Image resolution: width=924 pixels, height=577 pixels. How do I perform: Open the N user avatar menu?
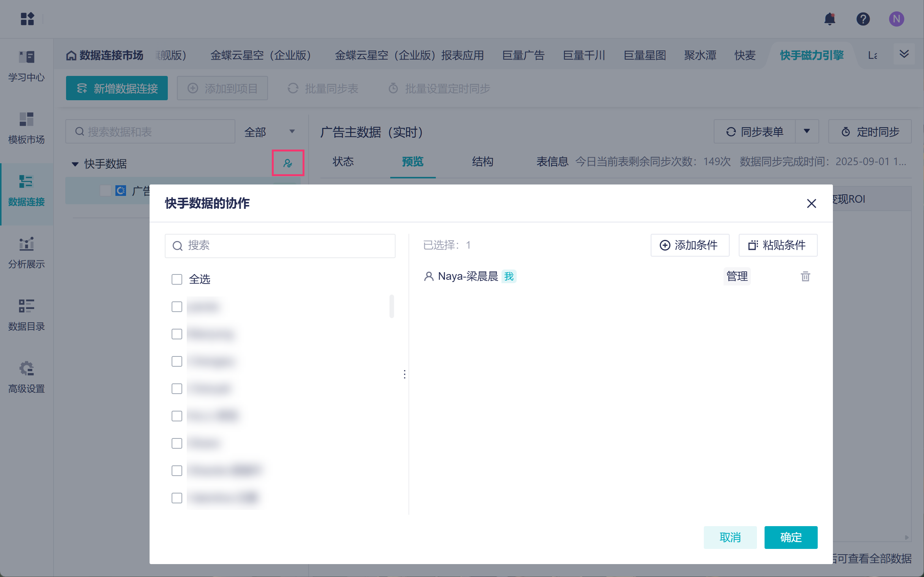[896, 19]
